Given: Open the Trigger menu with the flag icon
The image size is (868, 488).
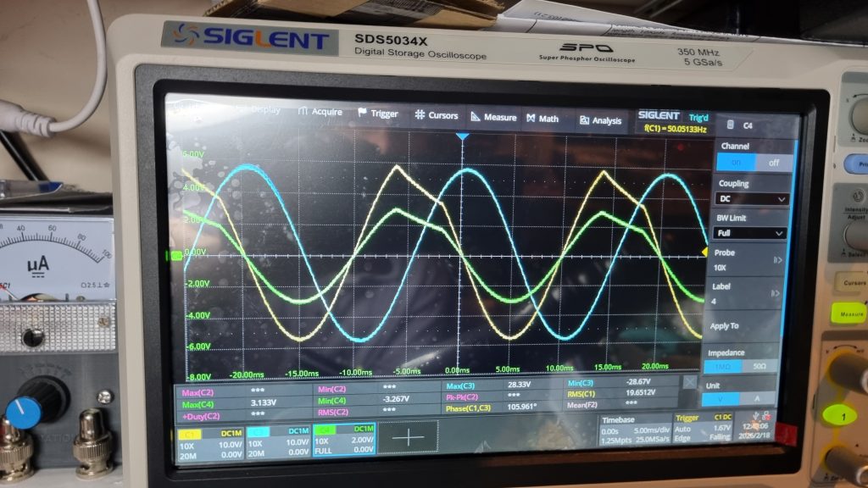Looking at the screenshot, I should click(378, 114).
